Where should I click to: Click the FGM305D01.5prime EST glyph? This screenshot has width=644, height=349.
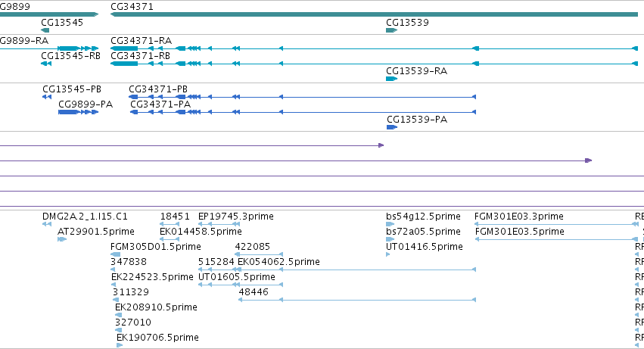(116, 254)
